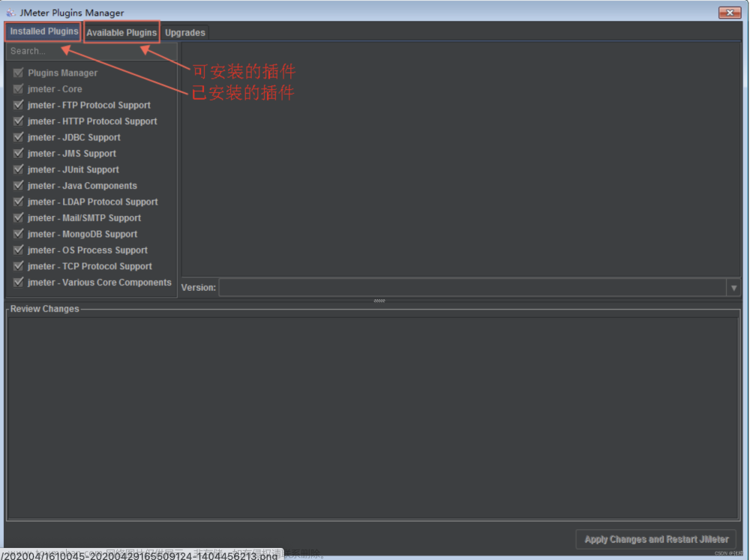Uncheck jmeter - JUnit Support checkbox
The image size is (750, 560).
pyautogui.click(x=18, y=169)
